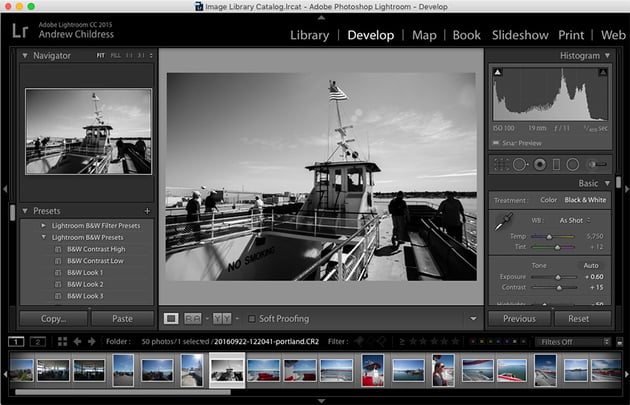Adjust the Temp slider handle
The width and height of the screenshot is (630, 405).
coord(549,237)
